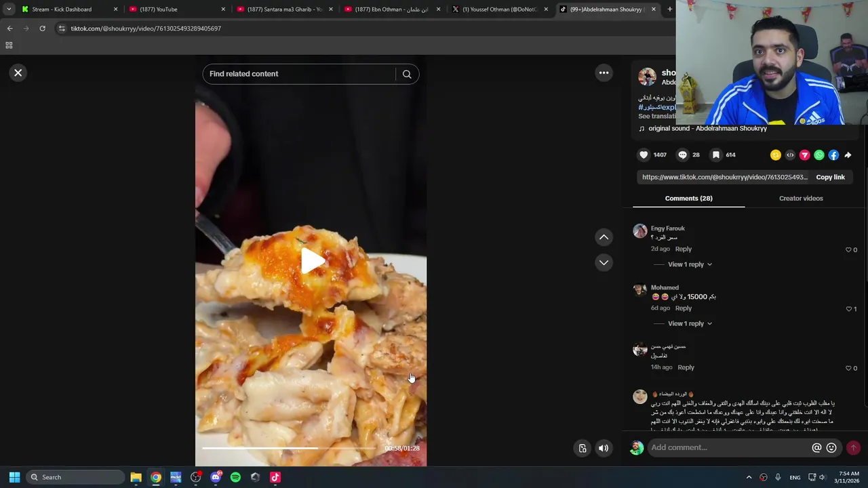Share the video to Facebook
Screen dimensions: 868x488
tap(833, 155)
